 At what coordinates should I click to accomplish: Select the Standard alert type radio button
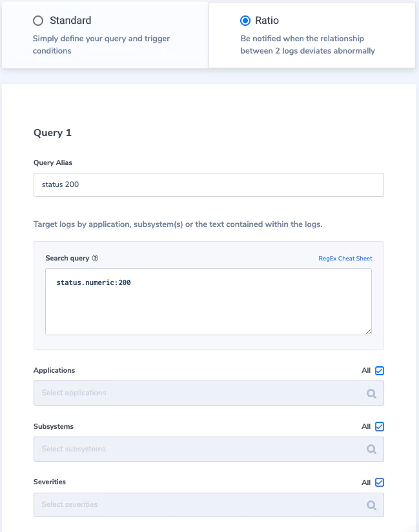point(38,21)
